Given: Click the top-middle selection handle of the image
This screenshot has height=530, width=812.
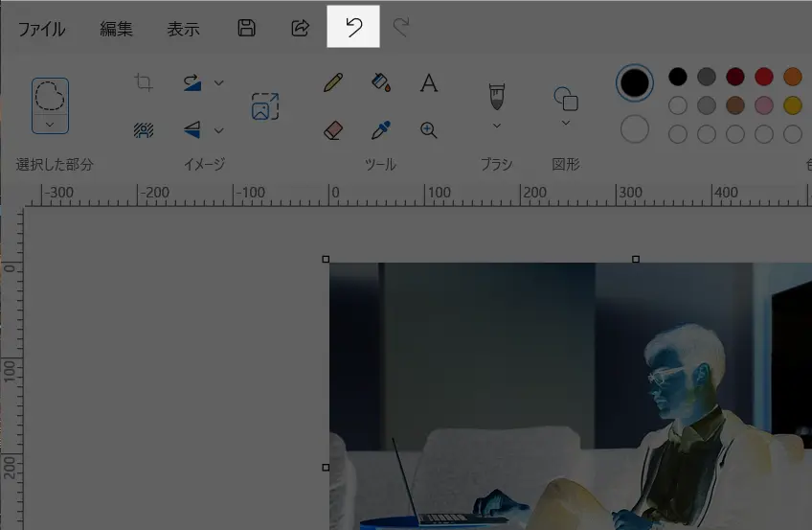Looking at the screenshot, I should pos(636,259).
